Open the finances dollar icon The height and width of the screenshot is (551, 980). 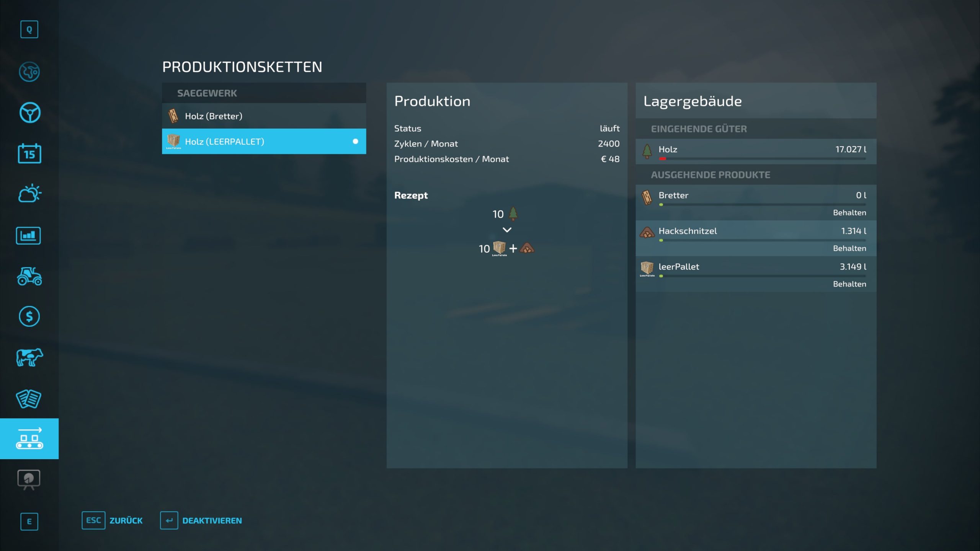tap(29, 316)
